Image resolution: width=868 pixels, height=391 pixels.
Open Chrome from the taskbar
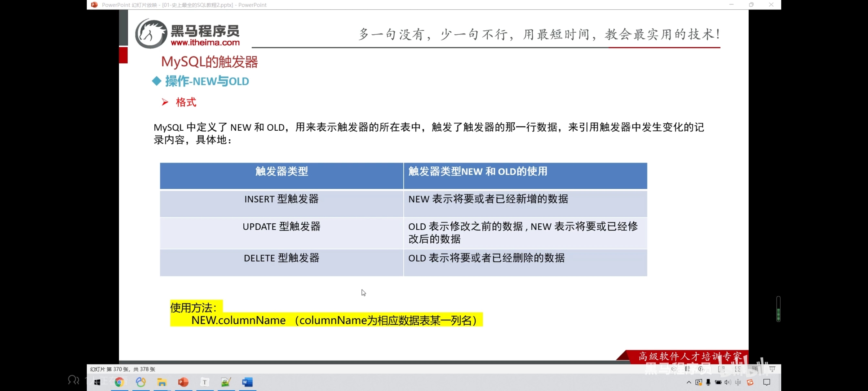tap(119, 382)
